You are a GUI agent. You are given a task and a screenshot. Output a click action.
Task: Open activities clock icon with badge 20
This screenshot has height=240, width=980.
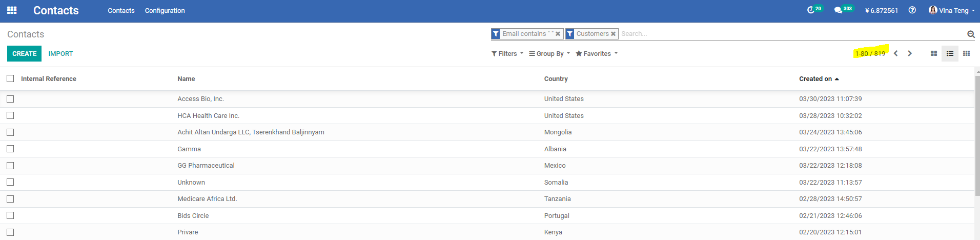[x=814, y=10]
